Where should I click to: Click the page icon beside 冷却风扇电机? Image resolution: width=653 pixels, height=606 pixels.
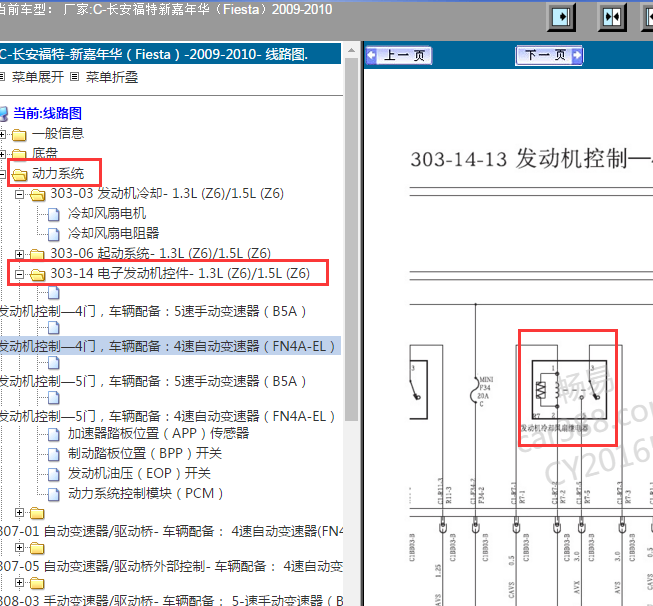tap(53, 214)
